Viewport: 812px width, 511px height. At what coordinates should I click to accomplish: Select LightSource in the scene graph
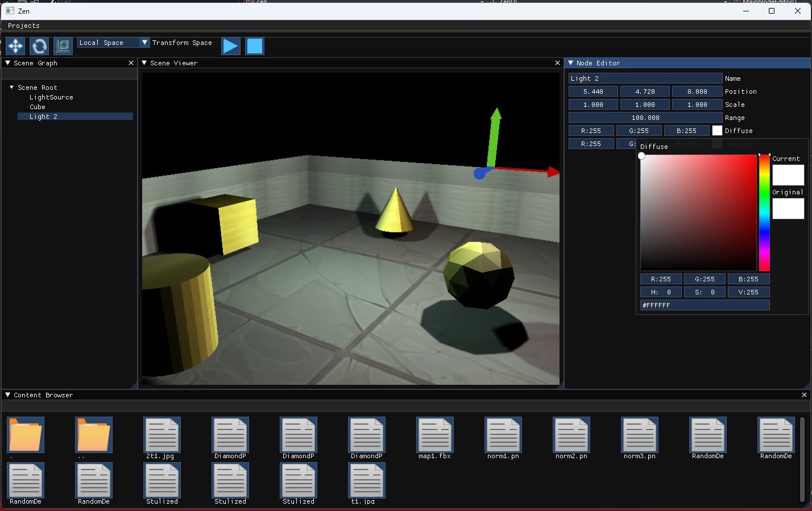click(51, 97)
